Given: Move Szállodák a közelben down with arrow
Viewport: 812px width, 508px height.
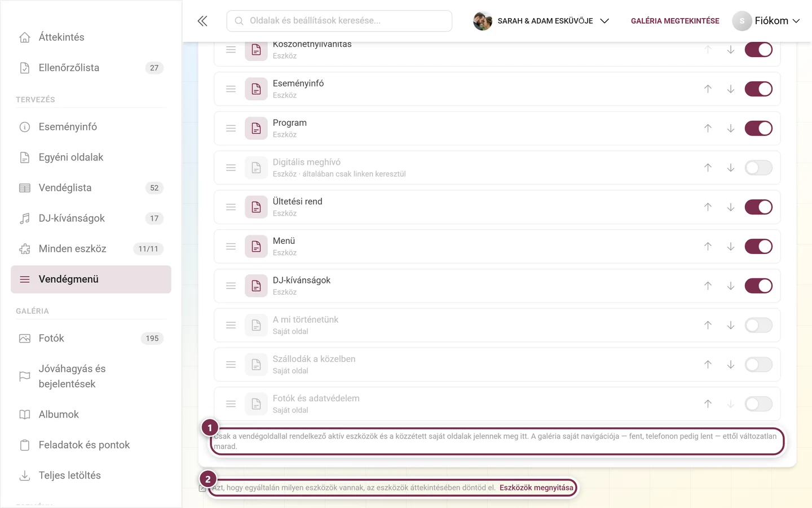Looking at the screenshot, I should click(x=730, y=365).
